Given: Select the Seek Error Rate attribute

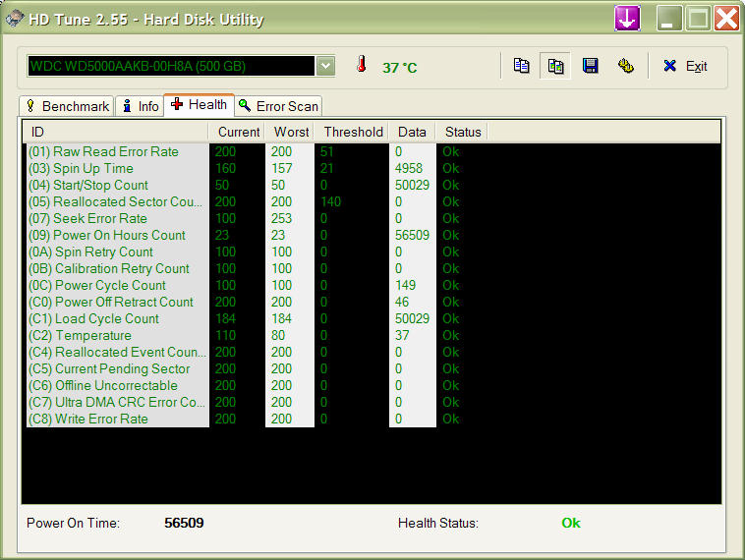Looking at the screenshot, I should pyautogui.click(x=87, y=218).
